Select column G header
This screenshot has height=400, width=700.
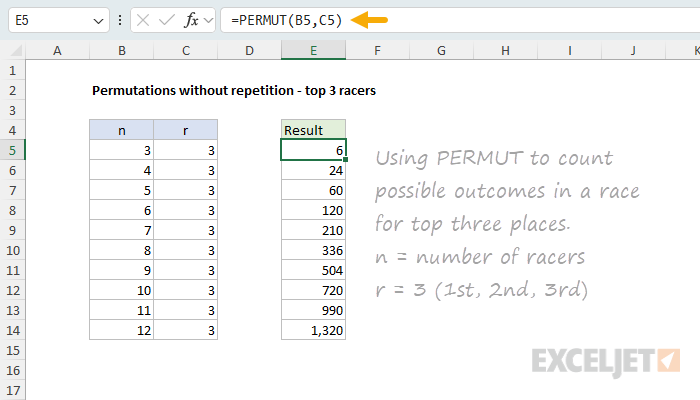click(x=441, y=50)
